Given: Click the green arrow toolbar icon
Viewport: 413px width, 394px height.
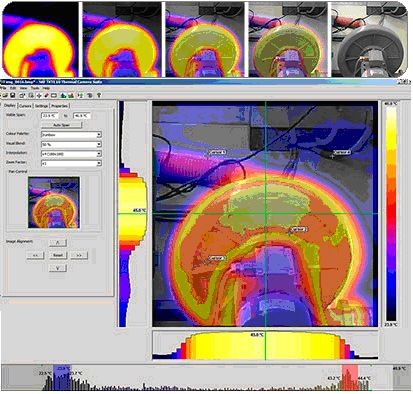Looking at the screenshot, I should tap(81, 96).
